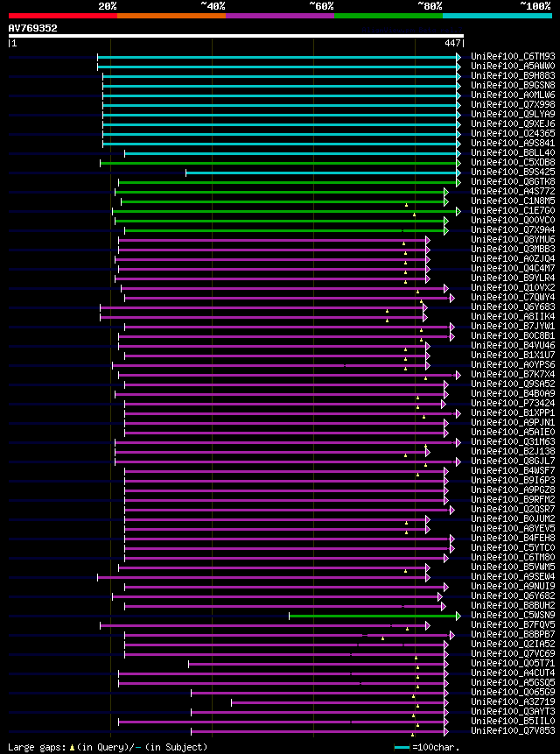The height and width of the screenshot is (754, 560).
Task: Click the UniRef100_Q9SA52 hit name
Action: [x=513, y=384]
